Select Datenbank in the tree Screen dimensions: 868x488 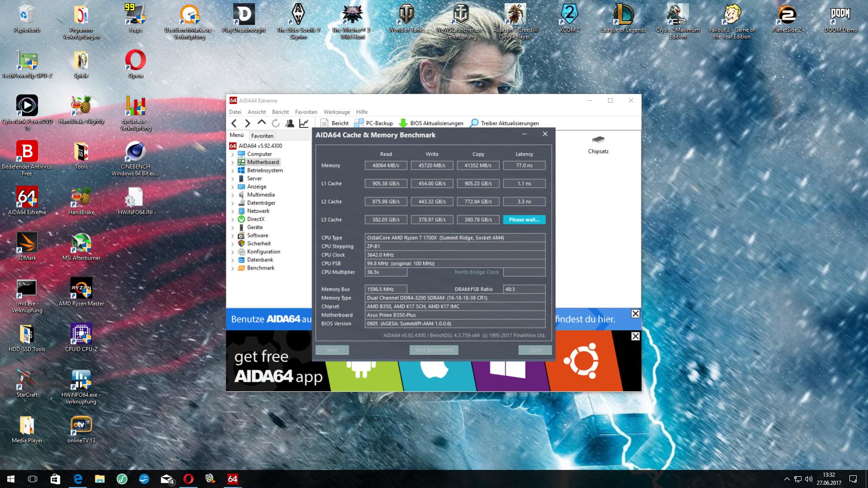point(260,260)
